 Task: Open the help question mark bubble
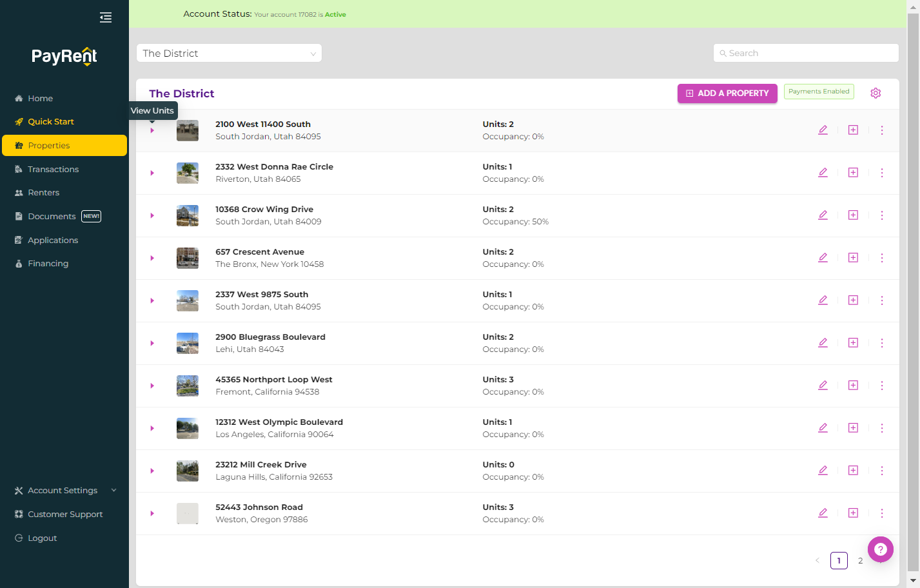[x=881, y=550]
